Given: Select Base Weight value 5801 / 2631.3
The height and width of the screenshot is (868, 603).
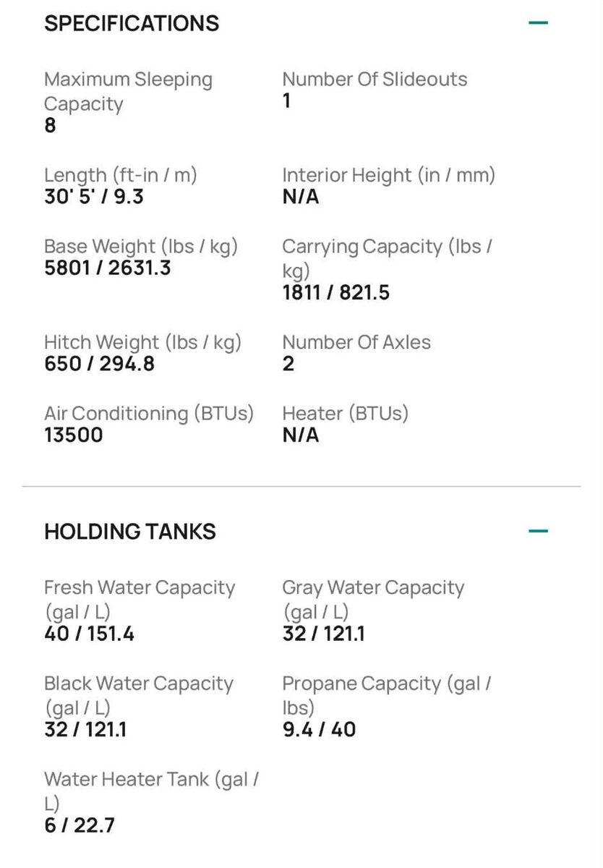Looking at the screenshot, I should (x=108, y=268).
